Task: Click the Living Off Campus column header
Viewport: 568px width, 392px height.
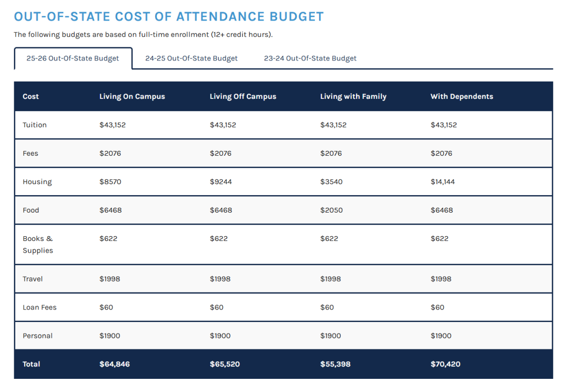Action: (242, 96)
